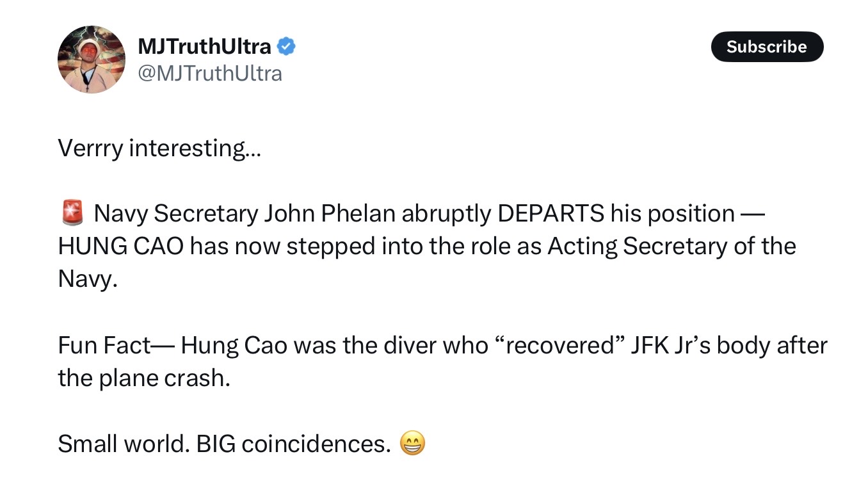The width and height of the screenshot is (868, 486).
Task: Click "the plane crash." text line
Action: 143,378
